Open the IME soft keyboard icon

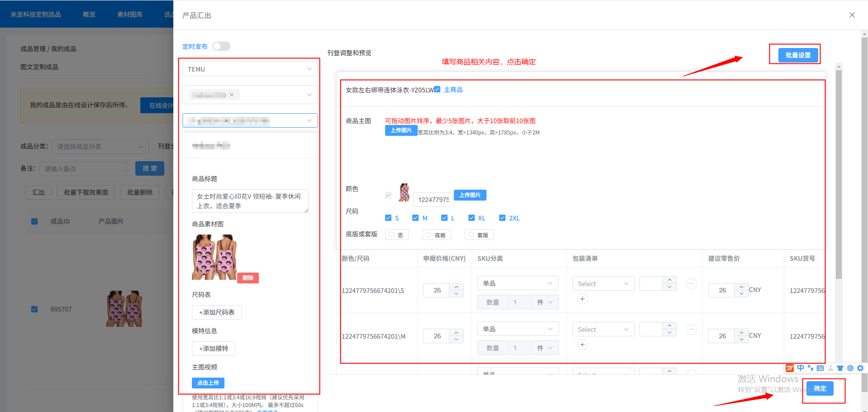coord(820,368)
